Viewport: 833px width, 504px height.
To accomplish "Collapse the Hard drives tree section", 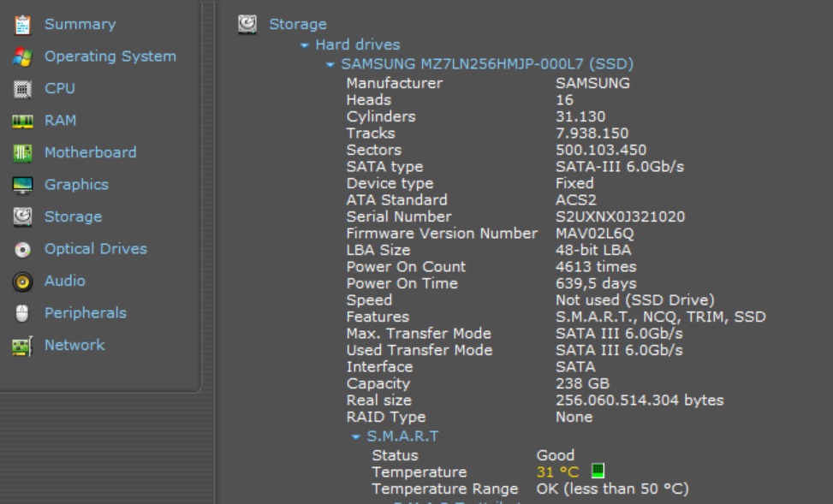I will click(305, 45).
